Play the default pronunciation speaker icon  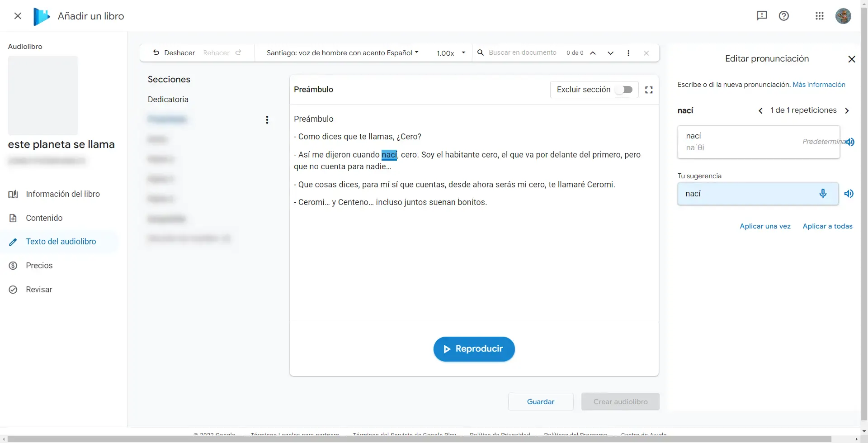click(850, 142)
